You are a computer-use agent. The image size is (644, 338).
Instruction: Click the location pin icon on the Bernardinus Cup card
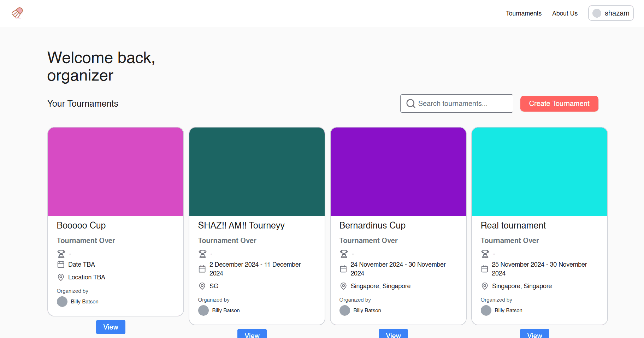click(x=343, y=286)
